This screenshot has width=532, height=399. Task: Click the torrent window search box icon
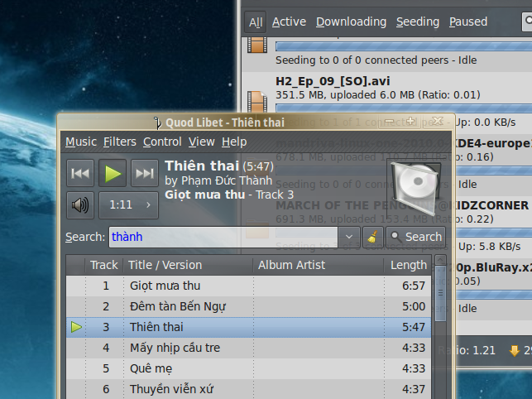(x=528, y=21)
